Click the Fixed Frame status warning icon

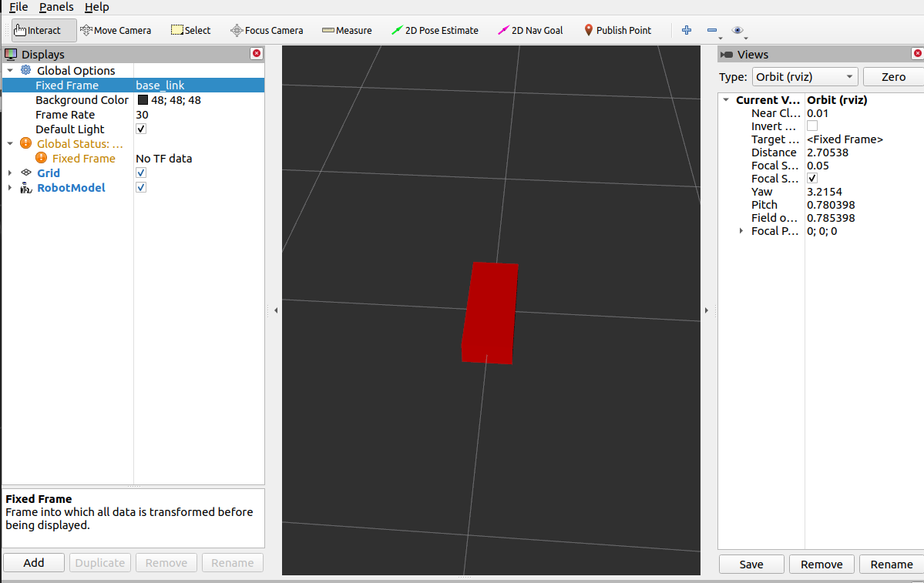point(42,158)
